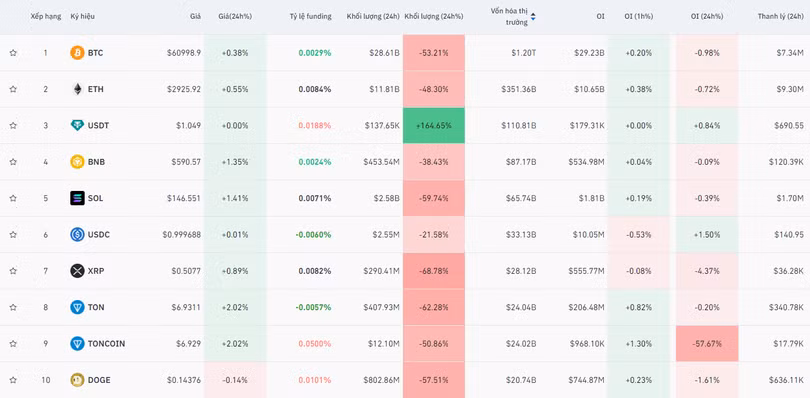The width and height of the screenshot is (810, 398).
Task: Click the Vốn hóa thị trường header
Action: [509, 17]
